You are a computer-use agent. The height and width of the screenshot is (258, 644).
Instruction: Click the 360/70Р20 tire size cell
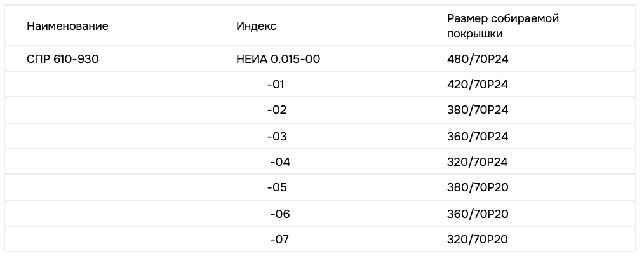point(478,214)
